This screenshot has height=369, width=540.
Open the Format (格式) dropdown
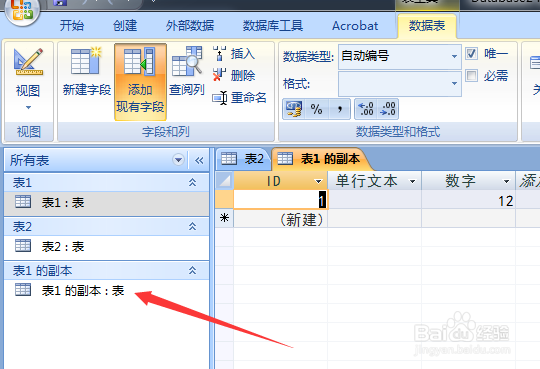pos(454,83)
